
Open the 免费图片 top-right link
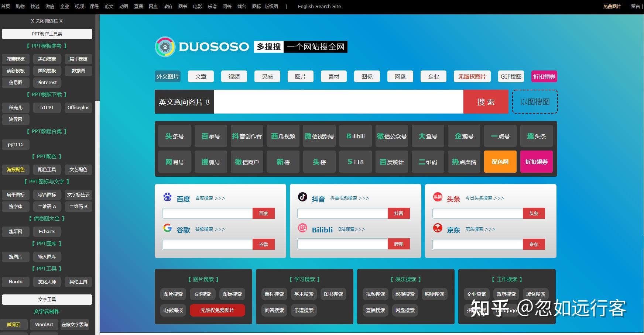pyautogui.click(x=612, y=6)
